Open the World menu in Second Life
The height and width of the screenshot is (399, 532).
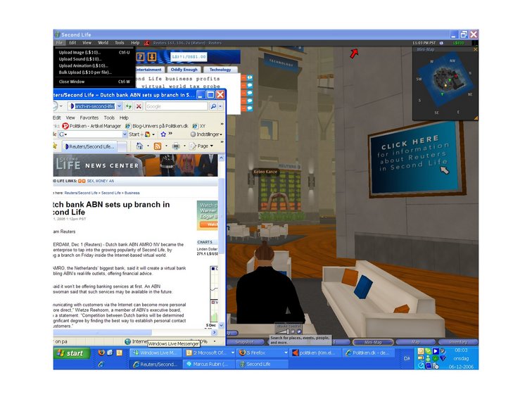[103, 43]
